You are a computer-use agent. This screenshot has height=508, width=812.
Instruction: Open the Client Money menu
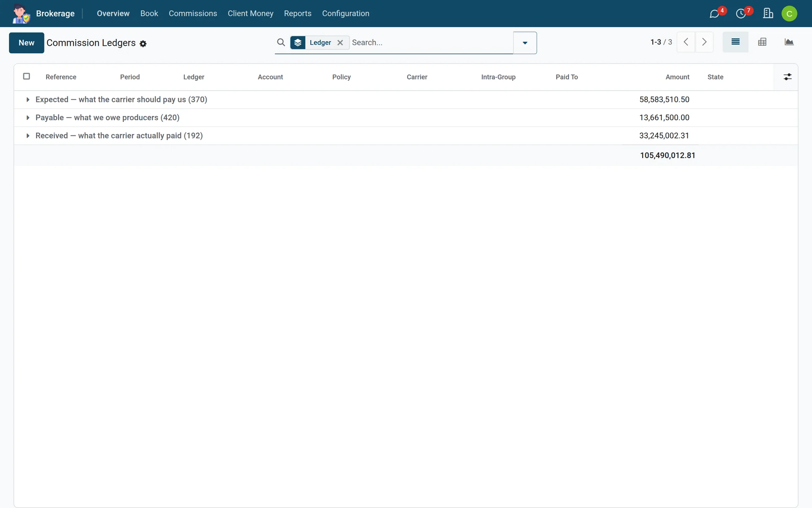250,14
